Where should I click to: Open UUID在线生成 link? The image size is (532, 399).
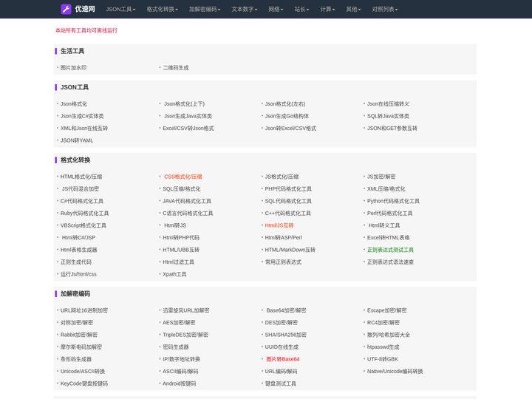click(282, 347)
